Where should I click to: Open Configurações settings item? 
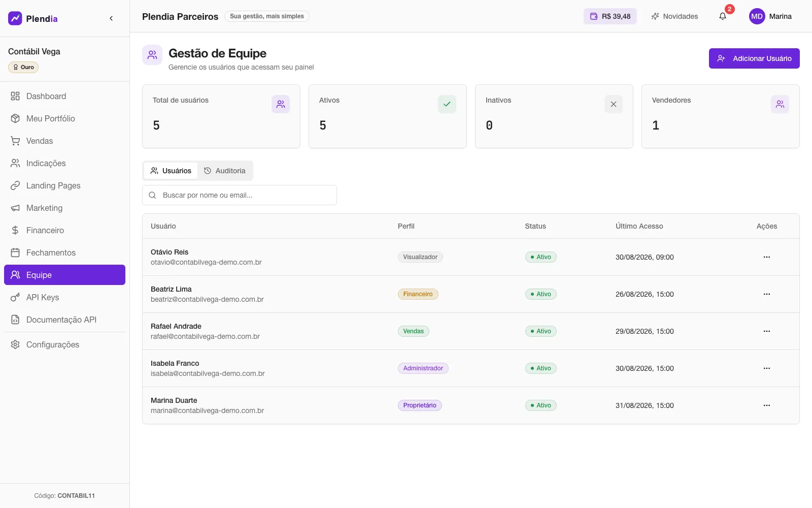click(x=64, y=344)
